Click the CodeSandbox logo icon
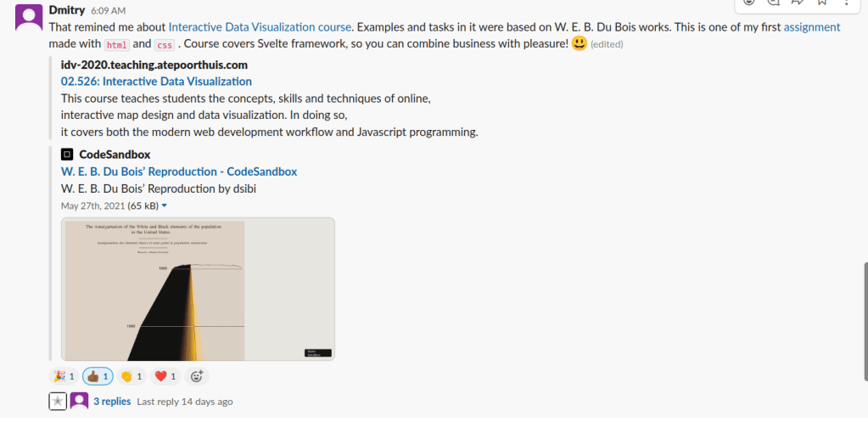Screen dimensions: 868x422 pos(67,155)
